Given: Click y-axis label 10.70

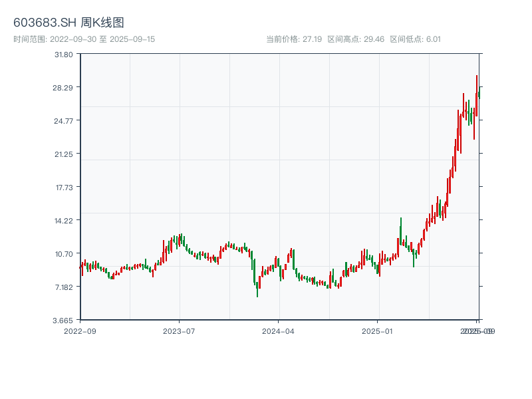Looking at the screenshot, I should tap(64, 254).
